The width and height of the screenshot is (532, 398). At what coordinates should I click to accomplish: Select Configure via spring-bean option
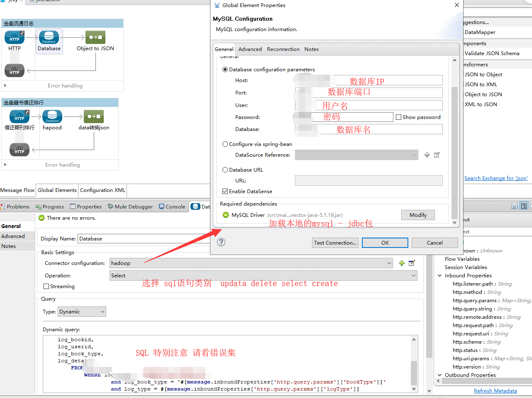click(225, 144)
